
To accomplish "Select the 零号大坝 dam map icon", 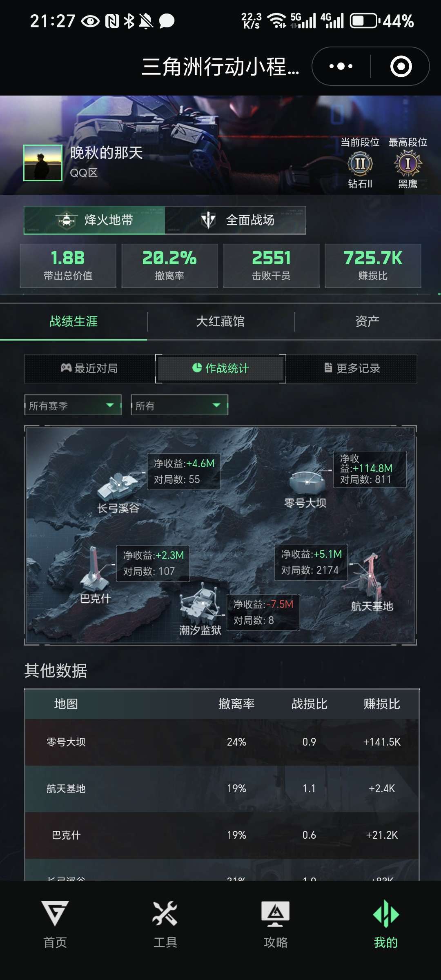I will (x=307, y=482).
